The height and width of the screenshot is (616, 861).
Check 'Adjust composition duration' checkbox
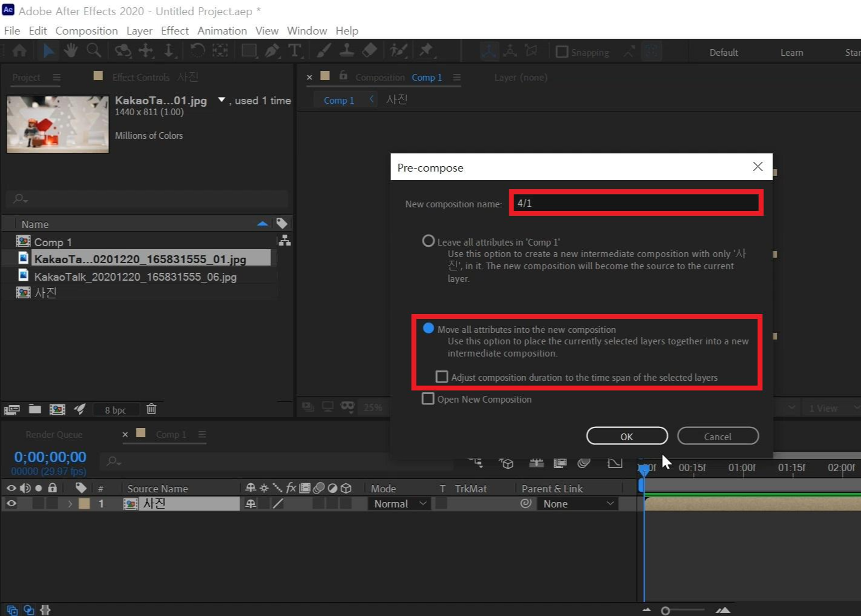(442, 377)
